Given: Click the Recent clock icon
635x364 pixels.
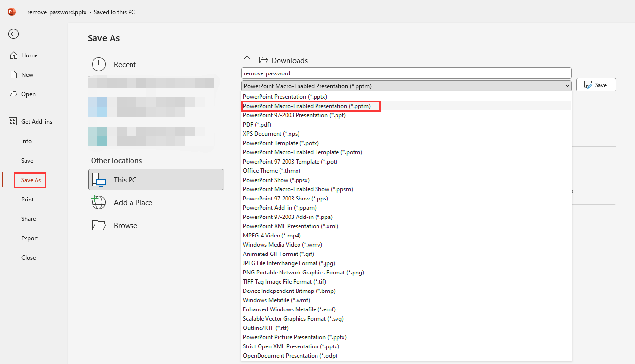Looking at the screenshot, I should (99, 64).
